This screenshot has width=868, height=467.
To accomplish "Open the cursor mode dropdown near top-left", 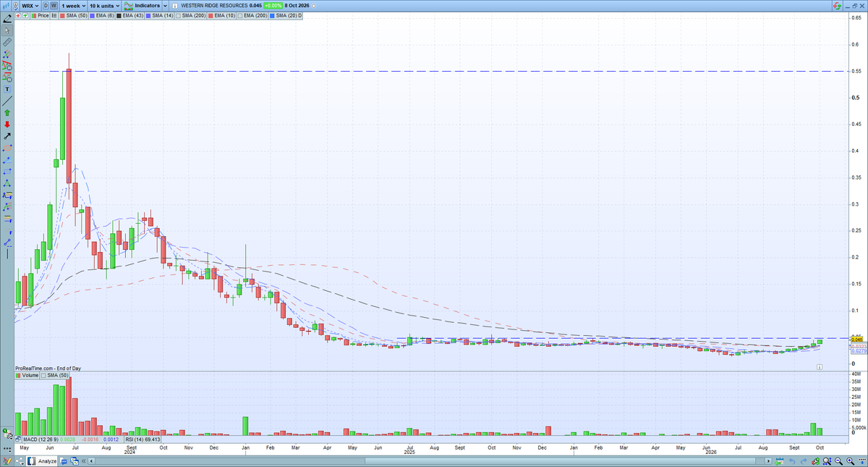I will [15, 6].
